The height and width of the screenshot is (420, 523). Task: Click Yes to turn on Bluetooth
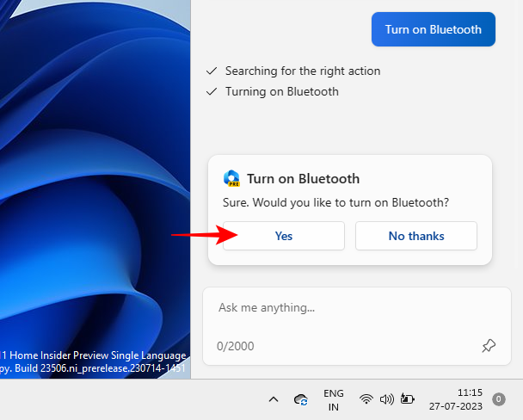(284, 236)
